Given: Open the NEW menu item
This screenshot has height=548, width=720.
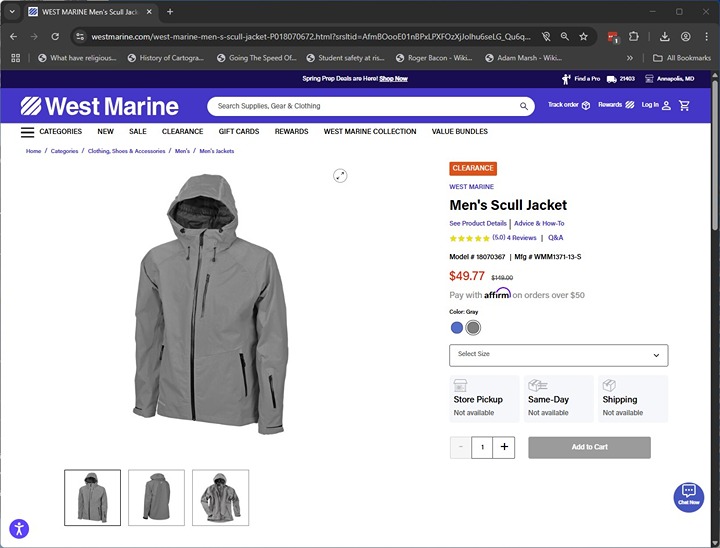Looking at the screenshot, I should point(105,131).
